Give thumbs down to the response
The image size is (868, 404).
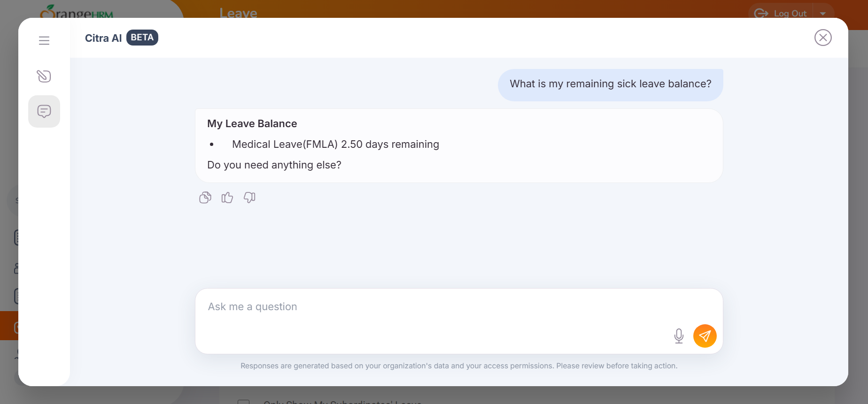tap(249, 198)
